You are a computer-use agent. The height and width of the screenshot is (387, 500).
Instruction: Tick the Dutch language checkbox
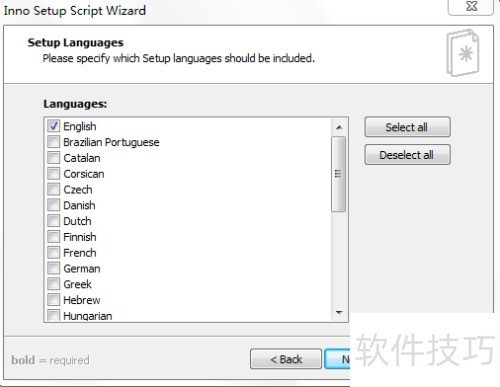click(53, 221)
